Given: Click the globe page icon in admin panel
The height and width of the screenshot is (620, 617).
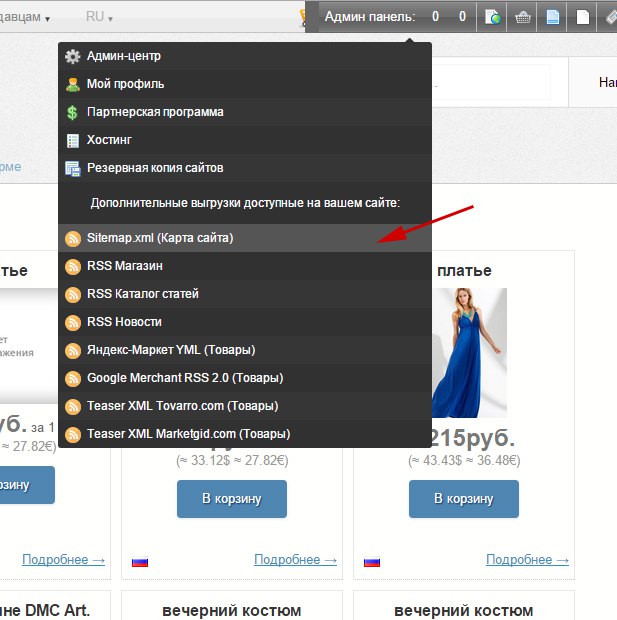Looking at the screenshot, I should pos(492,17).
